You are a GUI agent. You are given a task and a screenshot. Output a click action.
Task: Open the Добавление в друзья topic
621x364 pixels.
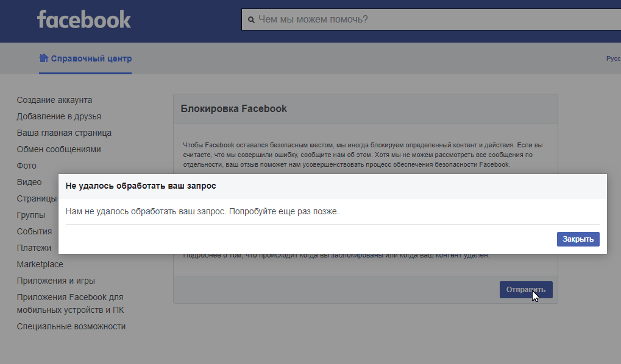(x=59, y=116)
